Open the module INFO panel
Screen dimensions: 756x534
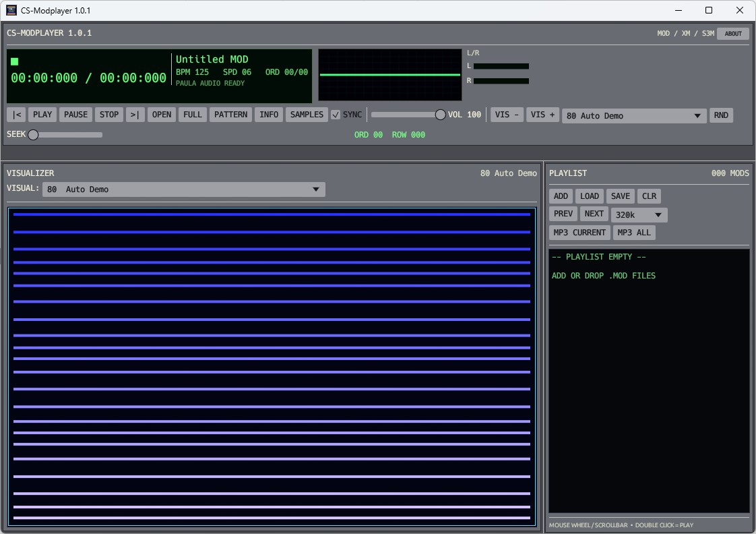click(x=269, y=115)
